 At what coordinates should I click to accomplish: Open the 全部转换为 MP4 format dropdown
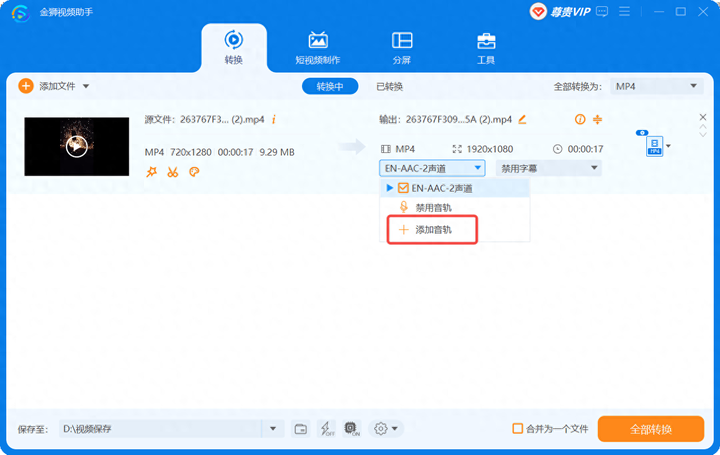(657, 86)
